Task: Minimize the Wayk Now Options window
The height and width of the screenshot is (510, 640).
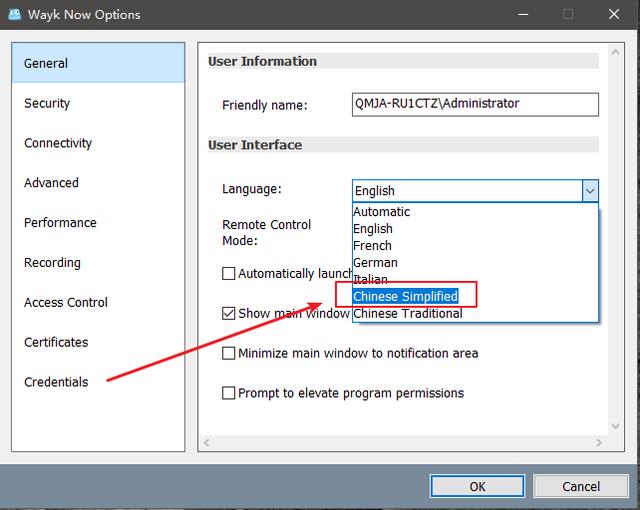Action: click(x=523, y=14)
